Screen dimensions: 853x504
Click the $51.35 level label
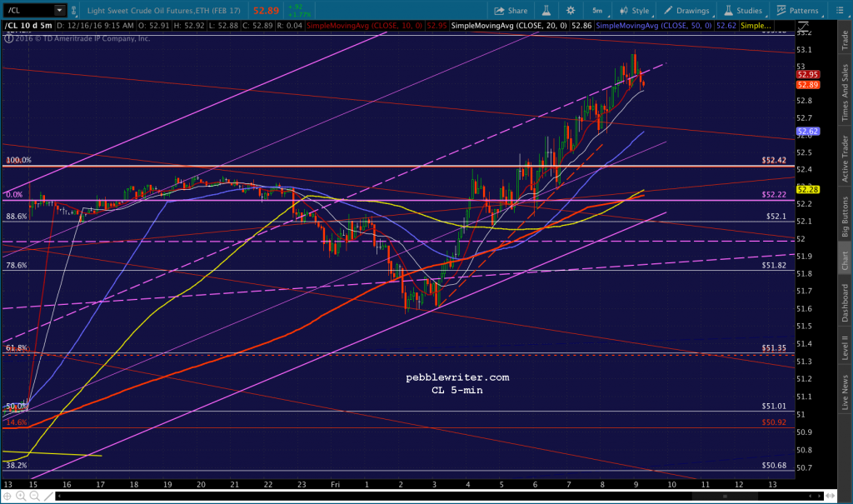click(x=774, y=347)
